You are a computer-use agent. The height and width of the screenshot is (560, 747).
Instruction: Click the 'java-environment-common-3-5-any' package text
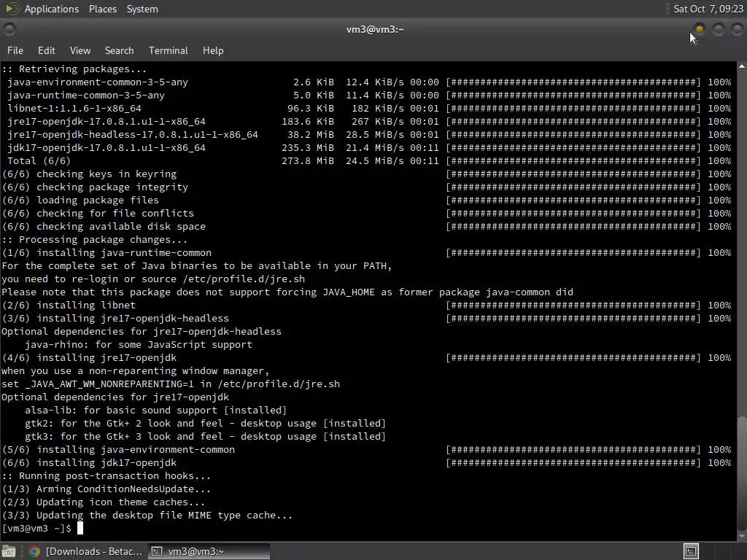pos(98,82)
